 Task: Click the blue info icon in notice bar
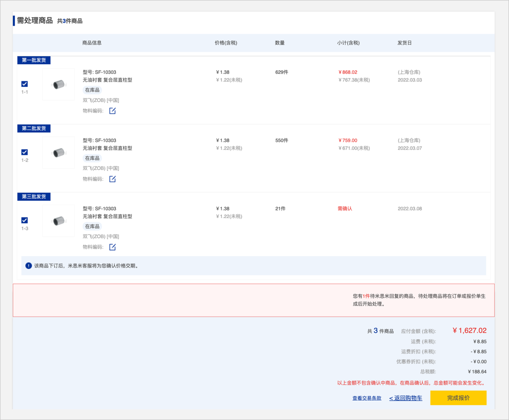coord(29,266)
